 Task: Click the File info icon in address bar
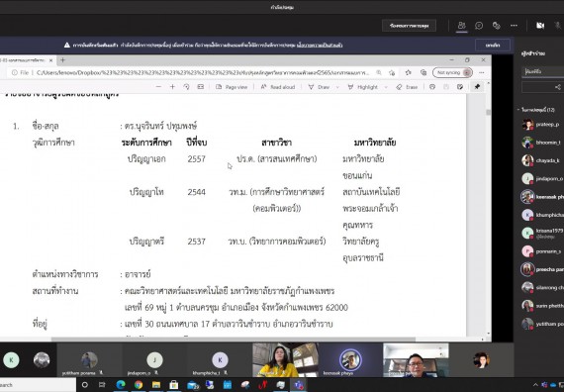tap(15, 72)
